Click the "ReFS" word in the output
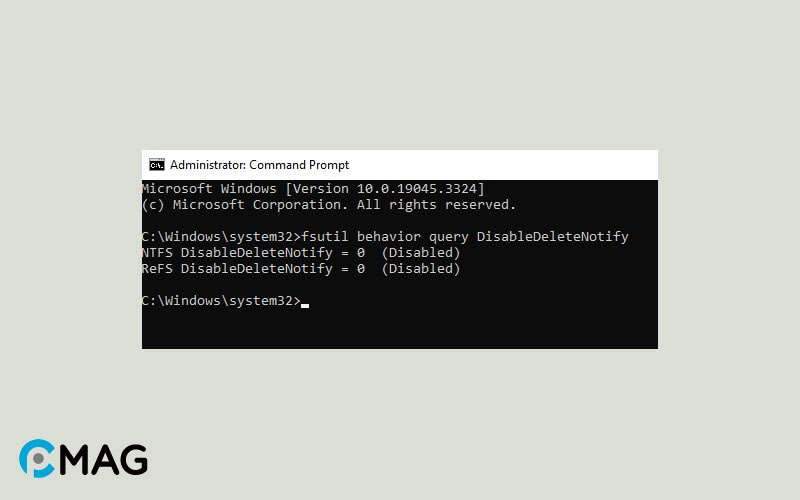The image size is (800, 500). (158, 269)
